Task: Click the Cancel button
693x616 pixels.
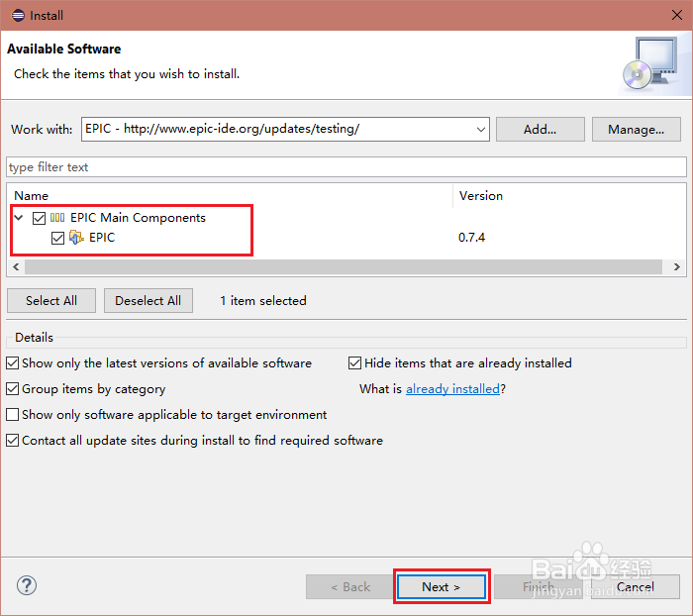Action: click(636, 587)
